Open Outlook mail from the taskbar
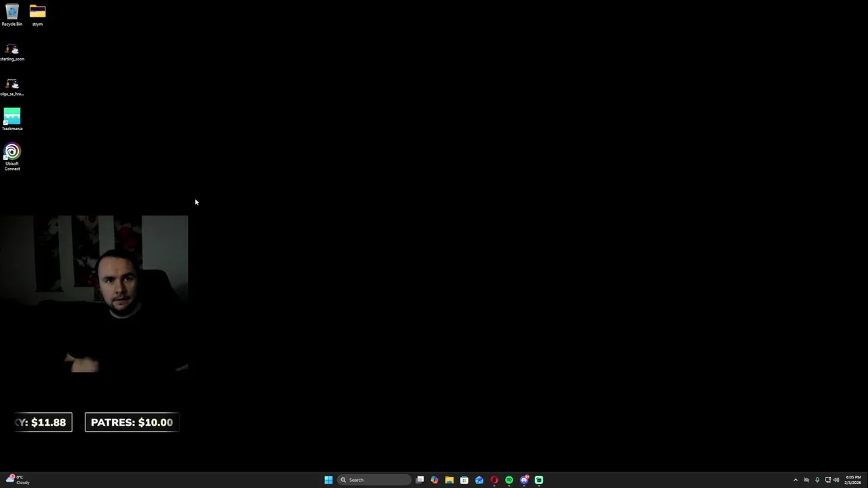This screenshot has width=868, height=488. pyautogui.click(x=479, y=480)
